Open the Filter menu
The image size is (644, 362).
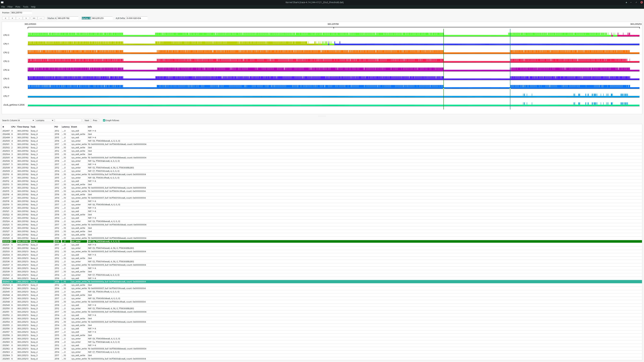[x=10, y=7]
